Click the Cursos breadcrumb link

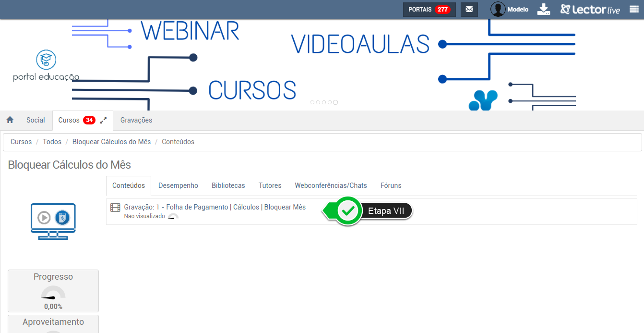[x=21, y=142]
